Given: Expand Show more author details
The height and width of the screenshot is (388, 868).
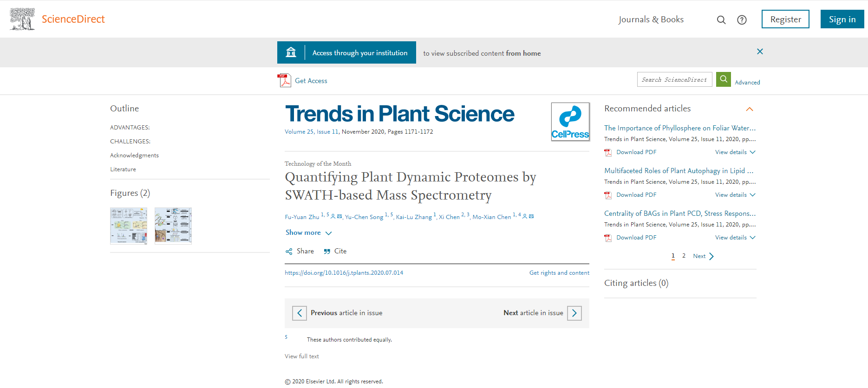Looking at the screenshot, I should click(x=308, y=233).
